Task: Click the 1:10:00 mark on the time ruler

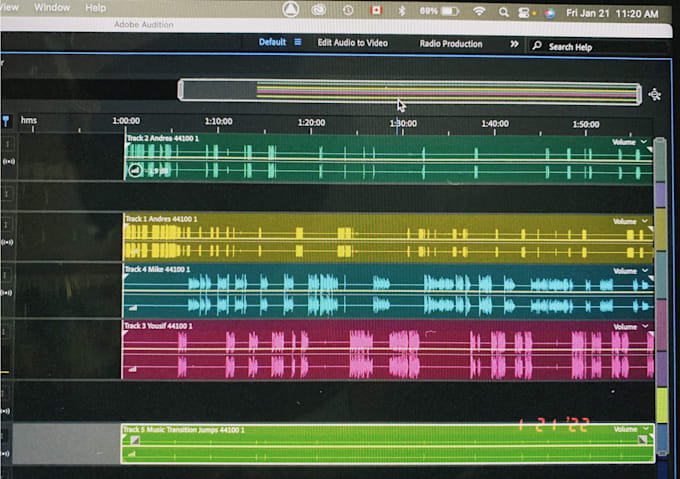Action: (x=218, y=121)
